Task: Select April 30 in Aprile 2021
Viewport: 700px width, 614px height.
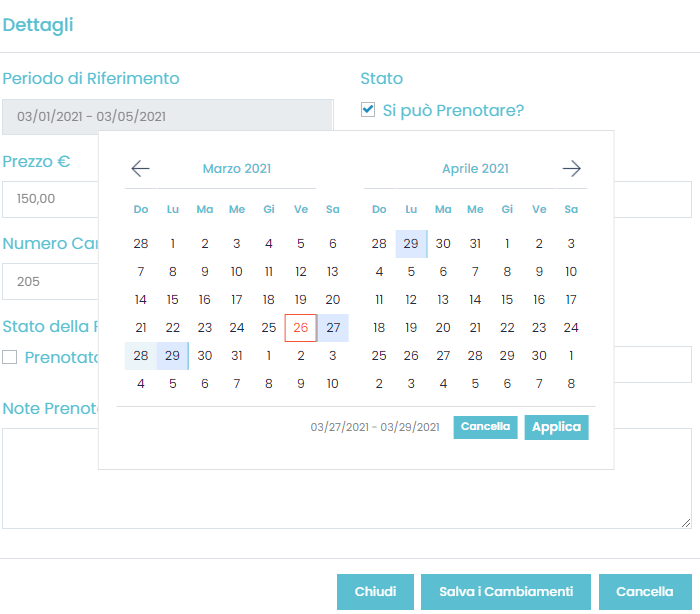Action: point(539,356)
